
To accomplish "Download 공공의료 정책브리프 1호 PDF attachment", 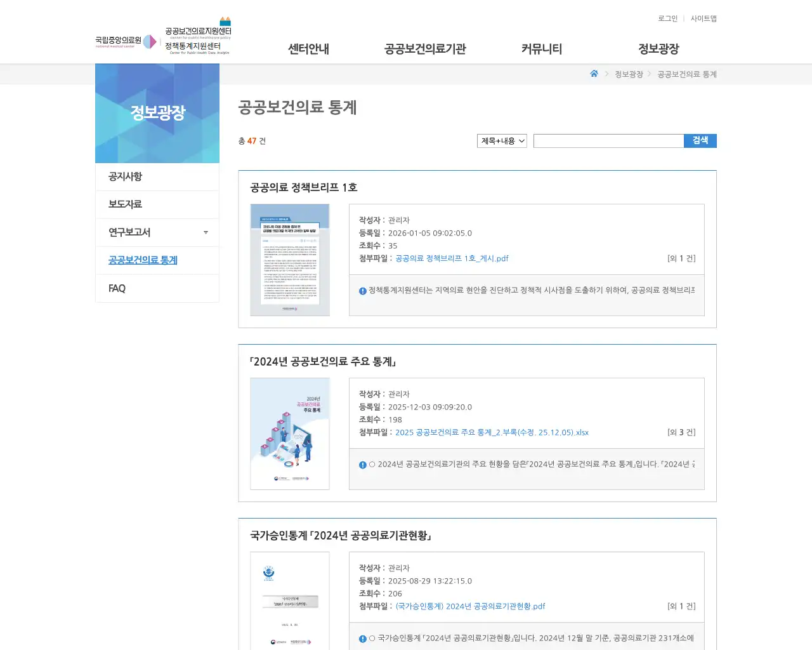I will click(450, 258).
